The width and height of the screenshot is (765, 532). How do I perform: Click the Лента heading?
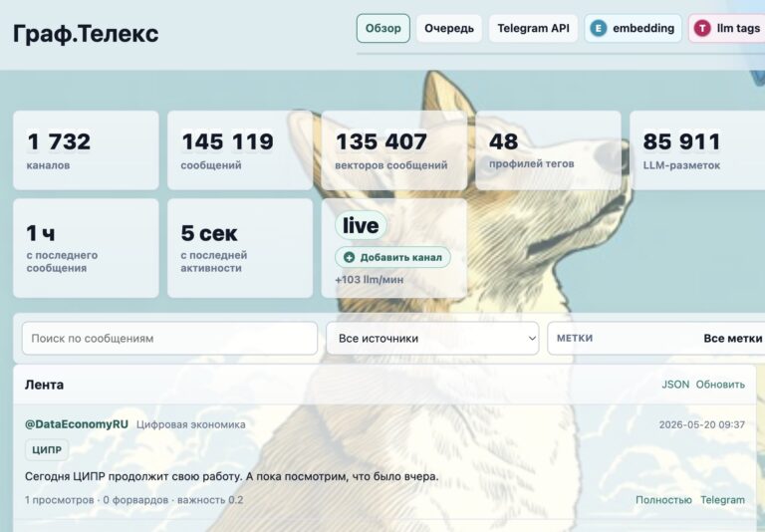(x=45, y=385)
